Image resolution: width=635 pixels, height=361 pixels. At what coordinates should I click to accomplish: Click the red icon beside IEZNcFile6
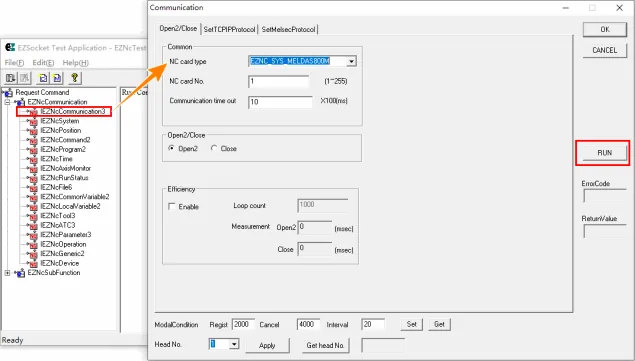[x=33, y=188]
